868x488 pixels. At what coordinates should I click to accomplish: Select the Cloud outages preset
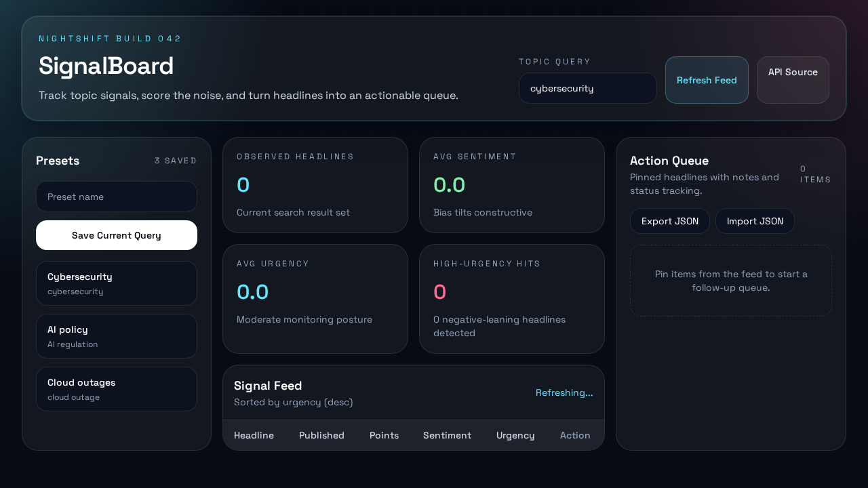pos(116,389)
